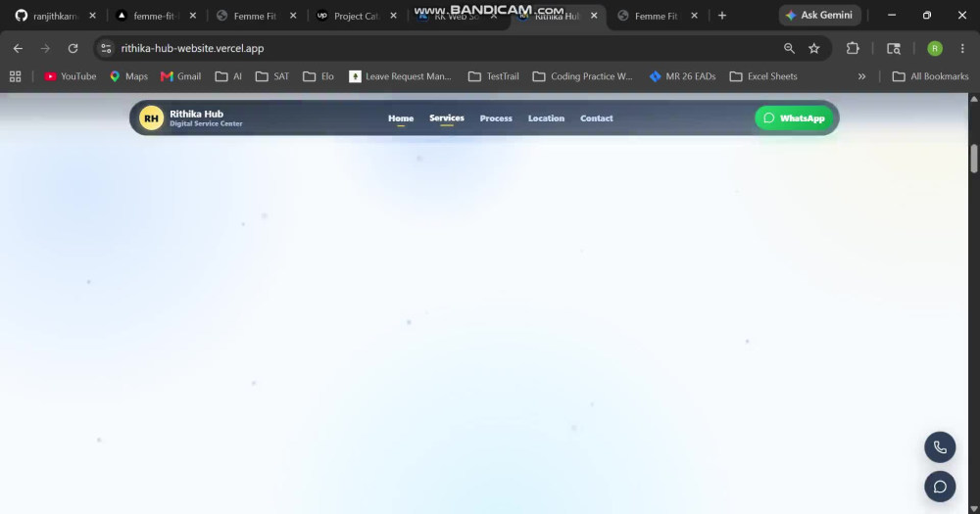Go to the Home nav link
The height and width of the screenshot is (514, 980).
(x=401, y=118)
